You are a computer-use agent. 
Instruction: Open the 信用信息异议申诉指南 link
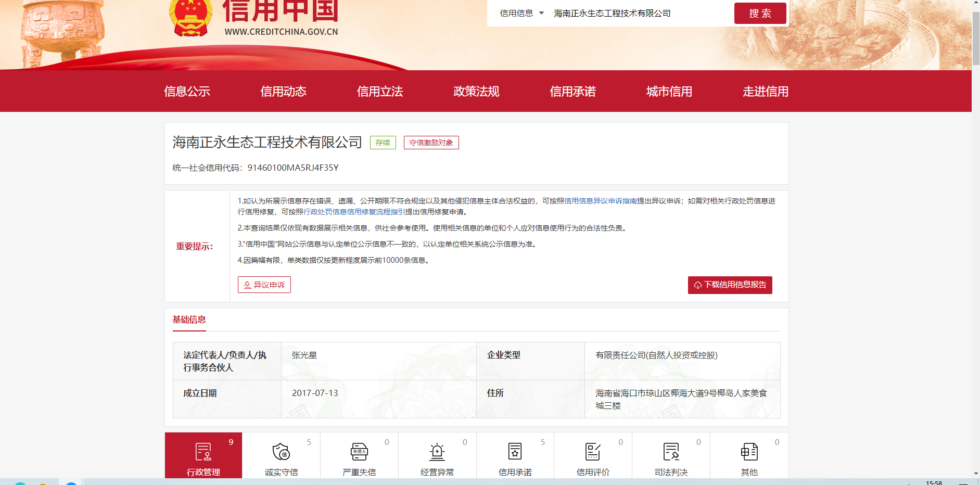601,201
